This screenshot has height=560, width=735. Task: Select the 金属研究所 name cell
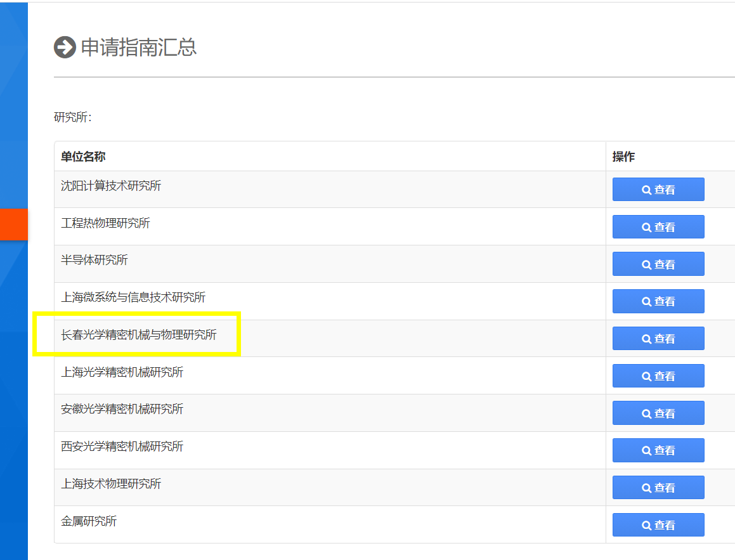coord(89,521)
